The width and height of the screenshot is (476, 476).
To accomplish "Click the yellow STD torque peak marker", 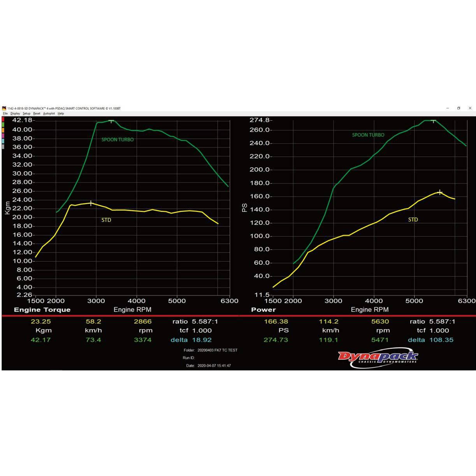I will coord(91,203).
